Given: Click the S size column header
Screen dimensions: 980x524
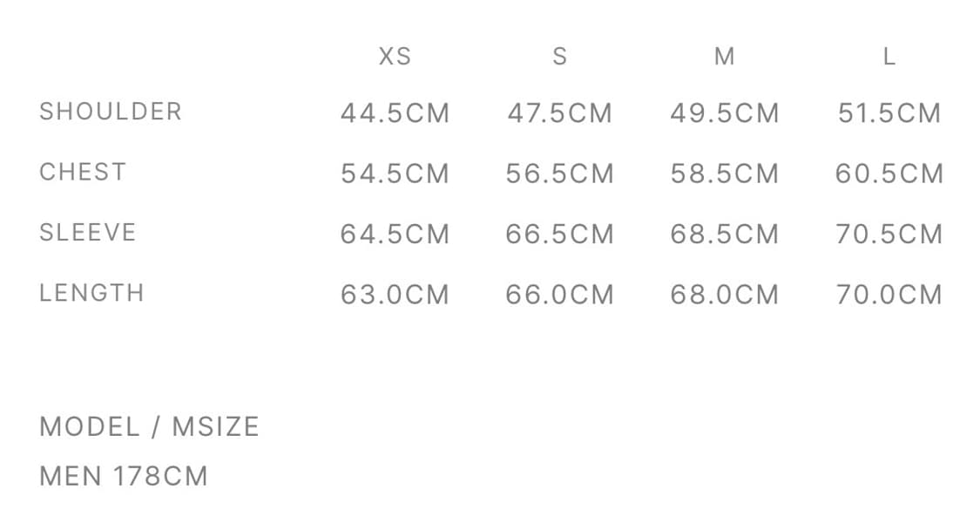Looking at the screenshot, I should tap(559, 58).
